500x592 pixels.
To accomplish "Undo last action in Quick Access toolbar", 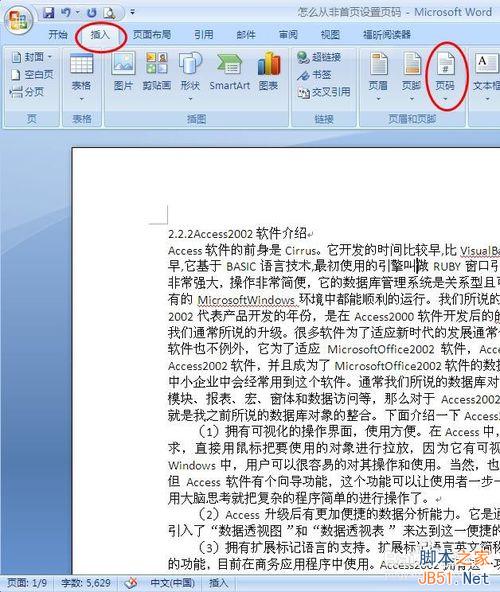I will coord(66,12).
